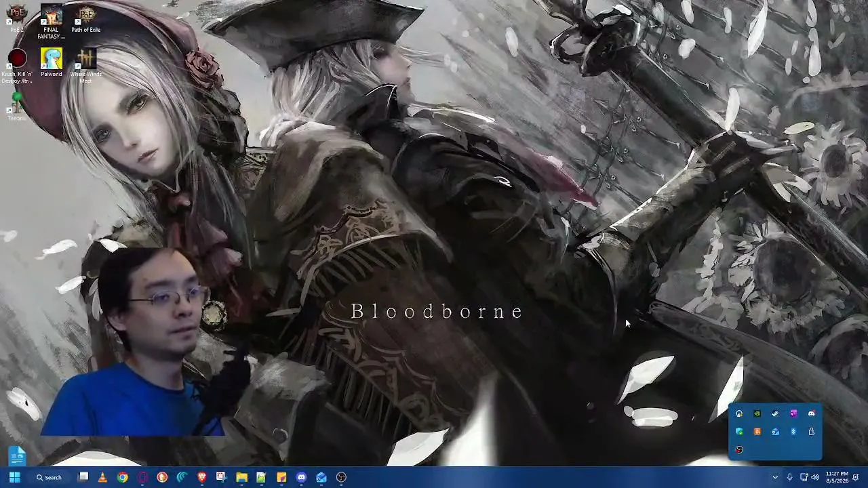Open Discord from the taskbar
The width and height of the screenshot is (868, 488).
pyautogui.click(x=301, y=477)
